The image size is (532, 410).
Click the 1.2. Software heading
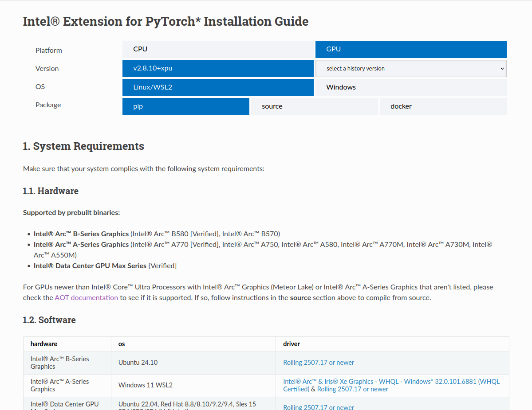point(49,320)
